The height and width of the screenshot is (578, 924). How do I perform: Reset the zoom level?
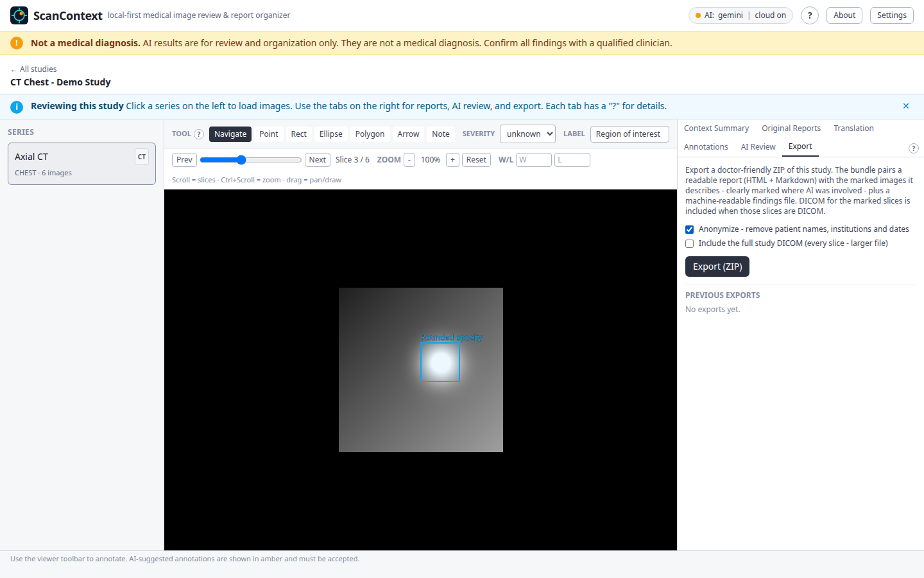point(476,160)
